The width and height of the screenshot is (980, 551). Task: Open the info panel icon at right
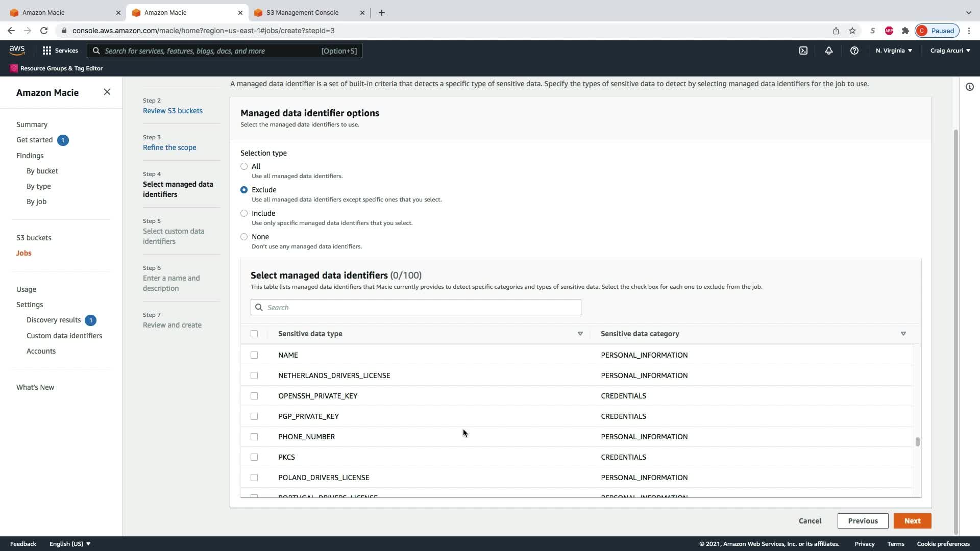969,87
